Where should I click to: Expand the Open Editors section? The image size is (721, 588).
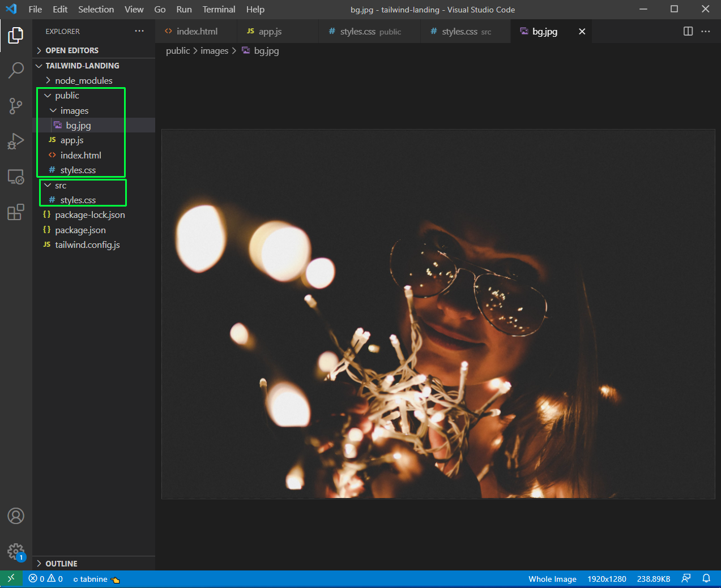pyautogui.click(x=94, y=50)
